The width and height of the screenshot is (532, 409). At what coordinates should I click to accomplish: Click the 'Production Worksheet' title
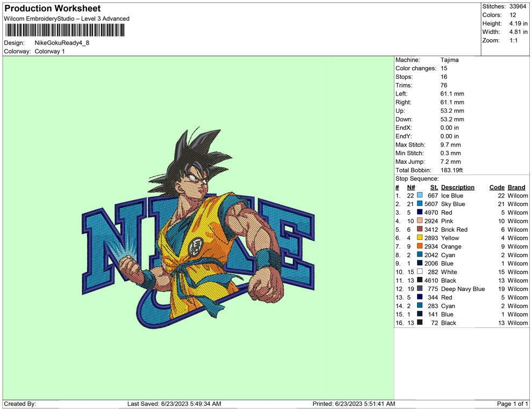coord(53,9)
